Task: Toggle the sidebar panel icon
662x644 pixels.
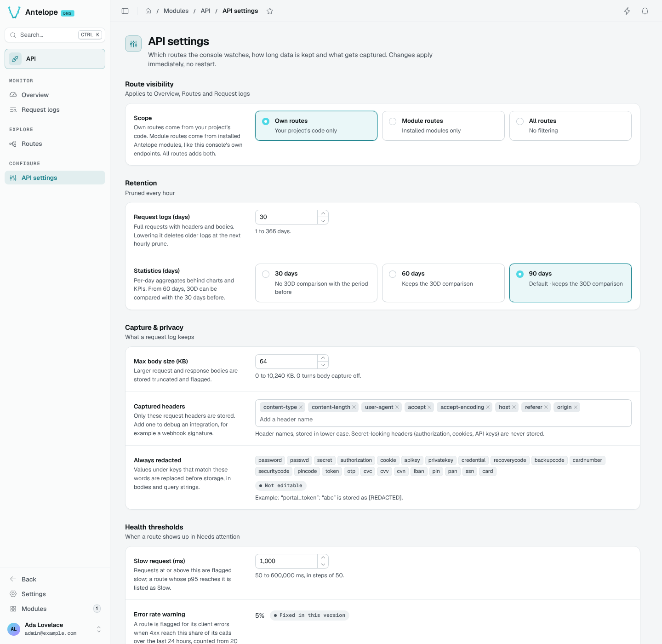Action: point(125,11)
